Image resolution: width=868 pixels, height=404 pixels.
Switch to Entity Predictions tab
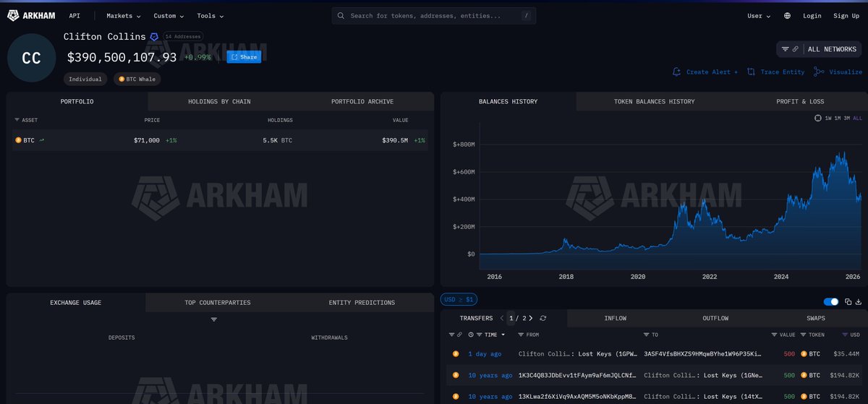pyautogui.click(x=362, y=302)
